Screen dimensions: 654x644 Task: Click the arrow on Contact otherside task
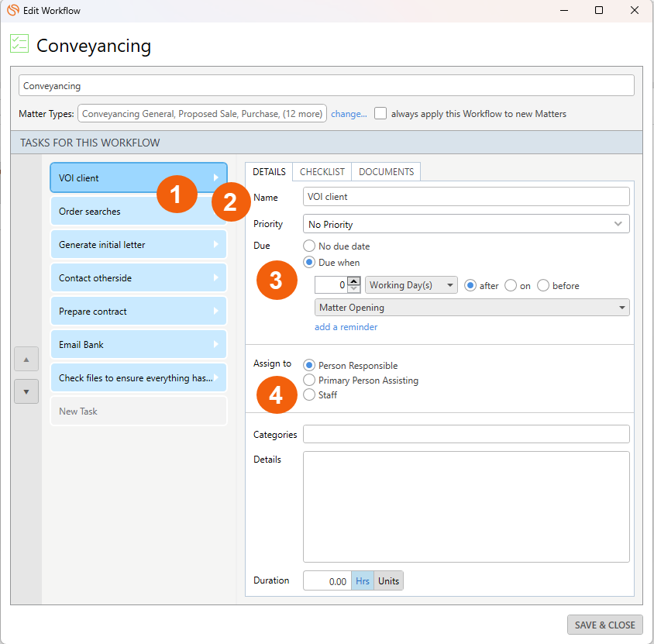(x=216, y=278)
